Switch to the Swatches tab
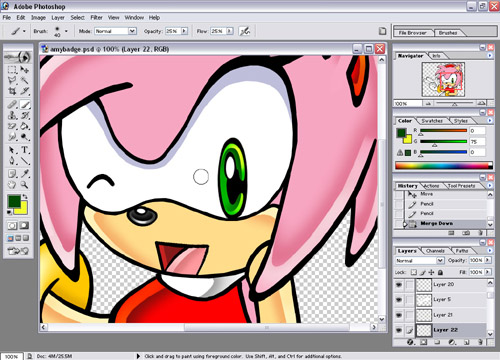500x360 pixels. point(432,121)
